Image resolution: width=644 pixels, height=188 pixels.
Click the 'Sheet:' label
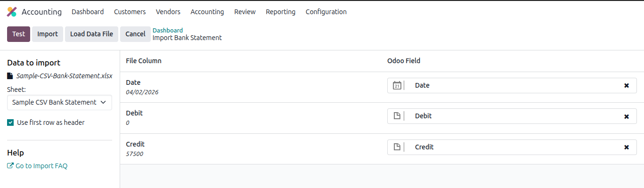[16, 89]
